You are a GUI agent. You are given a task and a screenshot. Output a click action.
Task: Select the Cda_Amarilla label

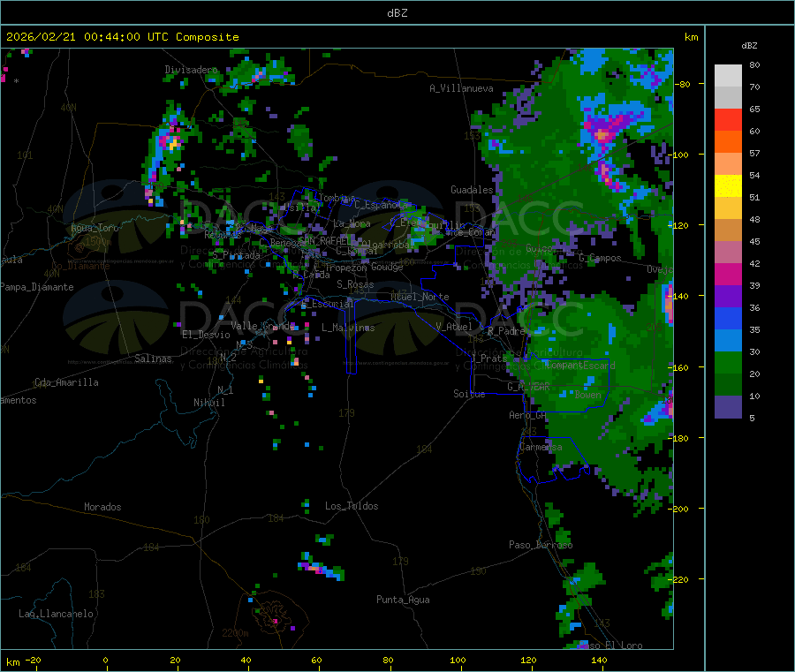[x=66, y=382]
